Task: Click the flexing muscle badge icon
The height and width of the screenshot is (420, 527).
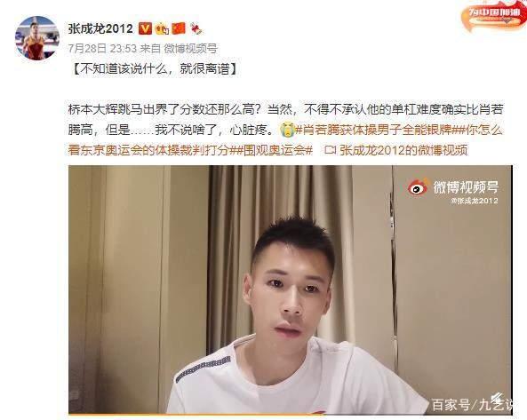Action: (162, 29)
